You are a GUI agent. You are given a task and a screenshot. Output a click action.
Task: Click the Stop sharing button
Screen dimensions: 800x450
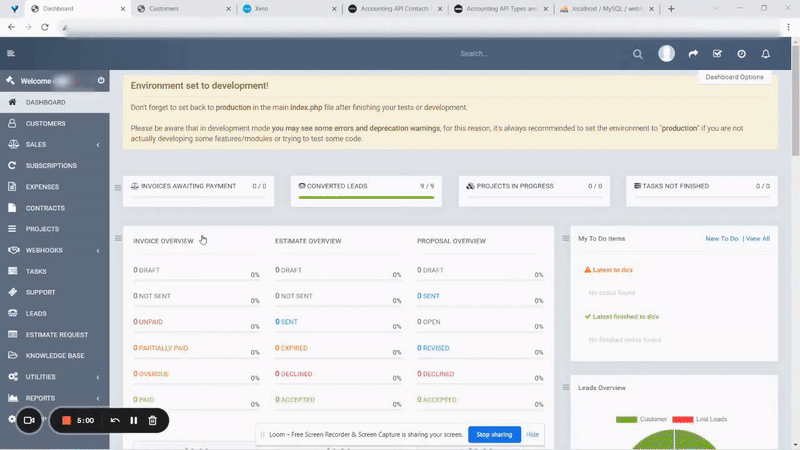pyautogui.click(x=494, y=435)
